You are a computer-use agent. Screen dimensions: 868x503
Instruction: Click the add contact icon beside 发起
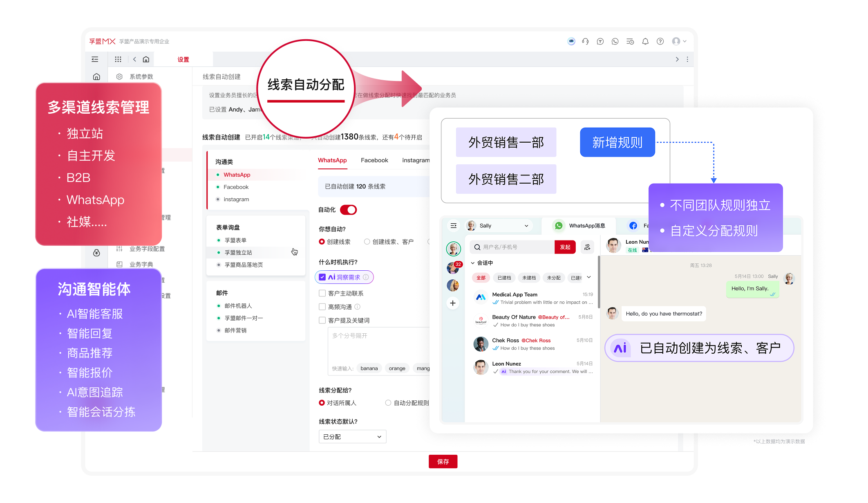pyautogui.click(x=587, y=247)
